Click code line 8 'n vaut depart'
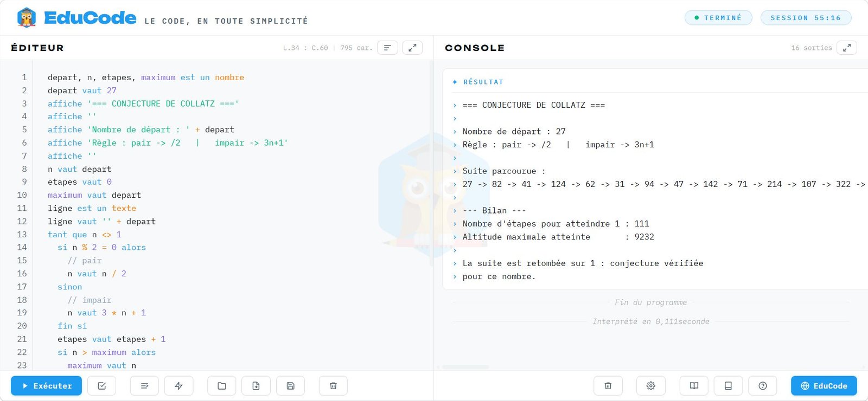868x401 pixels. pos(79,169)
